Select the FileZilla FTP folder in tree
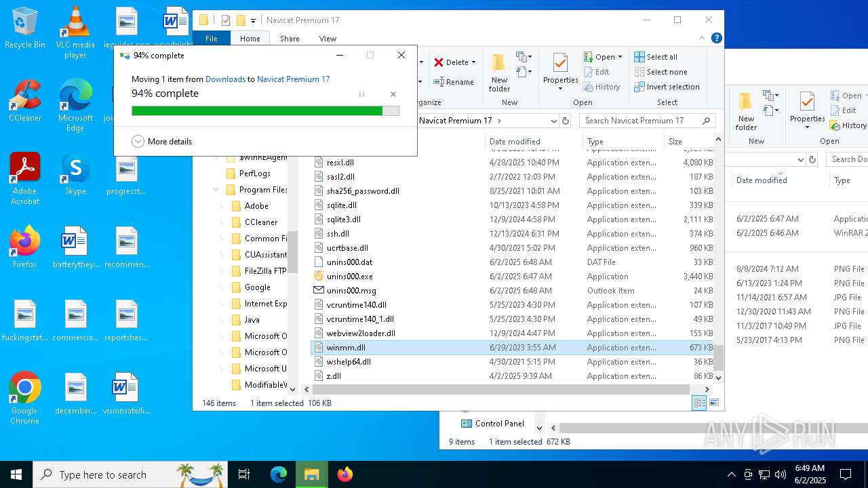 pos(265,271)
